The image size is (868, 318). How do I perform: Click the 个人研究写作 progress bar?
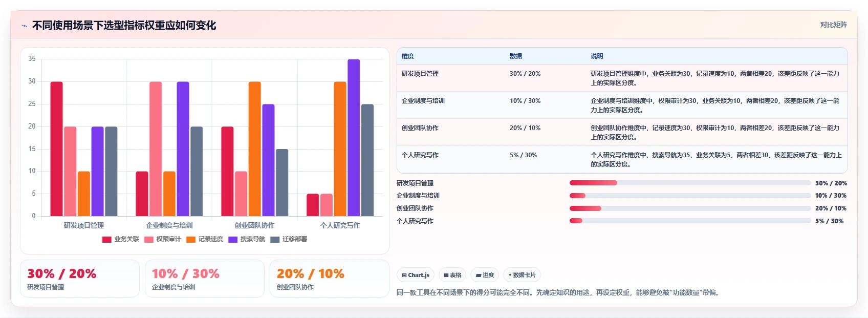click(690, 221)
